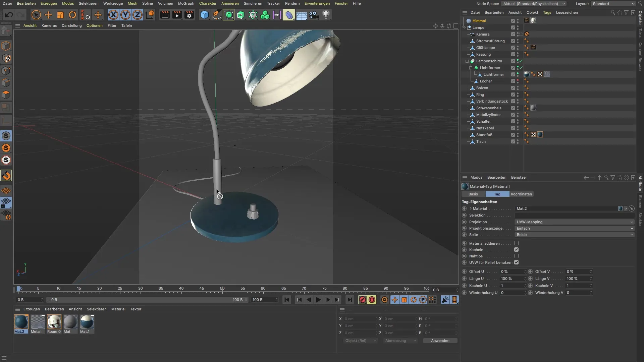This screenshot has height=362, width=644.
Task: Open the Projektionsanzeige dropdown
Action: pyautogui.click(x=574, y=228)
